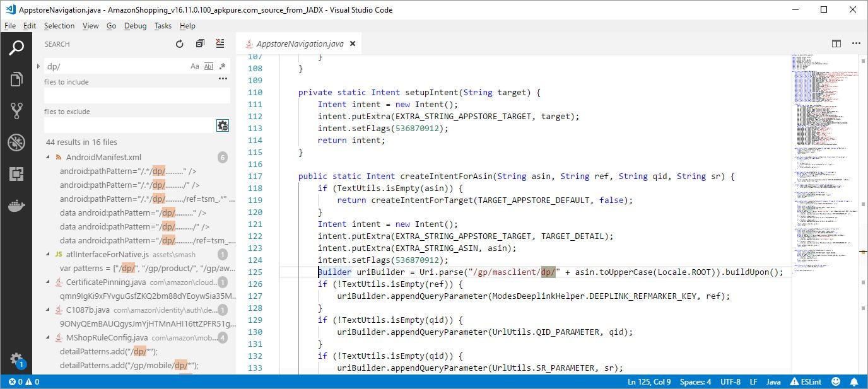The height and width of the screenshot is (389, 868).
Task: Toggle Match Whole Word in the search box
Action: point(209,66)
